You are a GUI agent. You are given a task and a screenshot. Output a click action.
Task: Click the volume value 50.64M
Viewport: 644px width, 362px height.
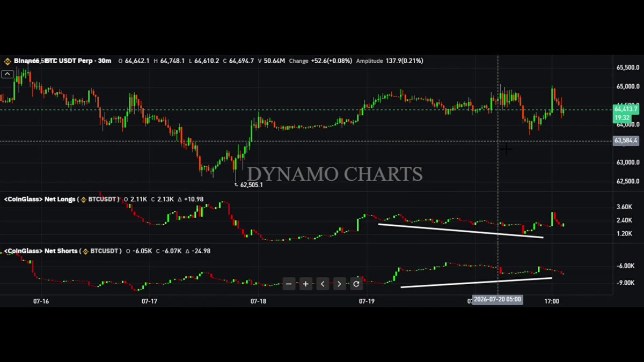pyautogui.click(x=274, y=61)
